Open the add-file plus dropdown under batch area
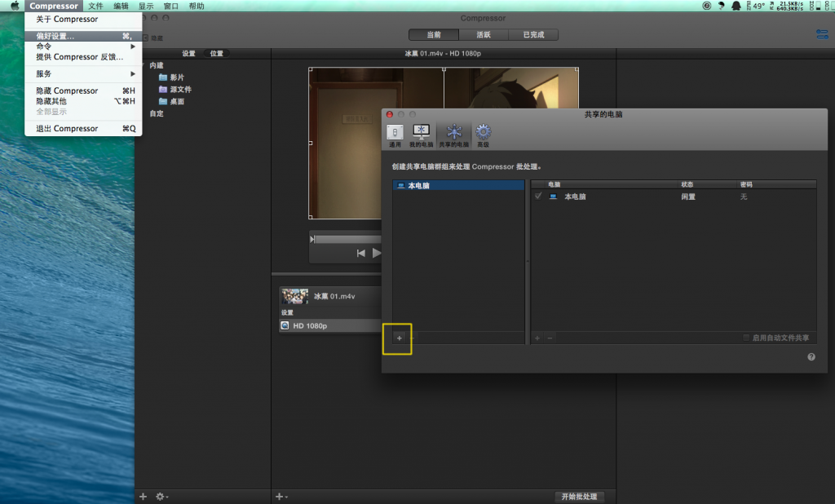 [281, 496]
